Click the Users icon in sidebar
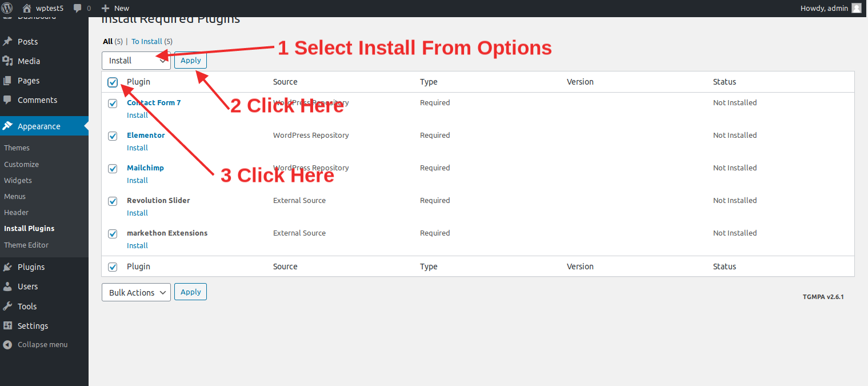 point(7,286)
